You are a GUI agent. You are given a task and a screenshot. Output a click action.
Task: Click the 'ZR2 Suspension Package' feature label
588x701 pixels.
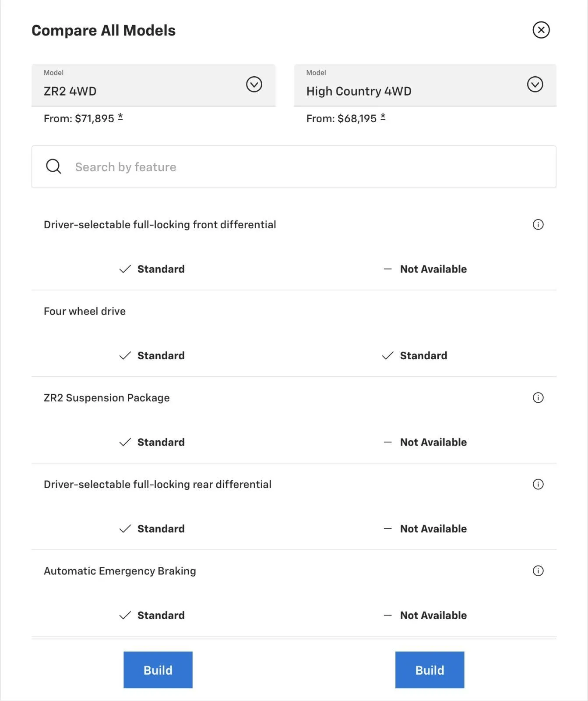point(106,398)
